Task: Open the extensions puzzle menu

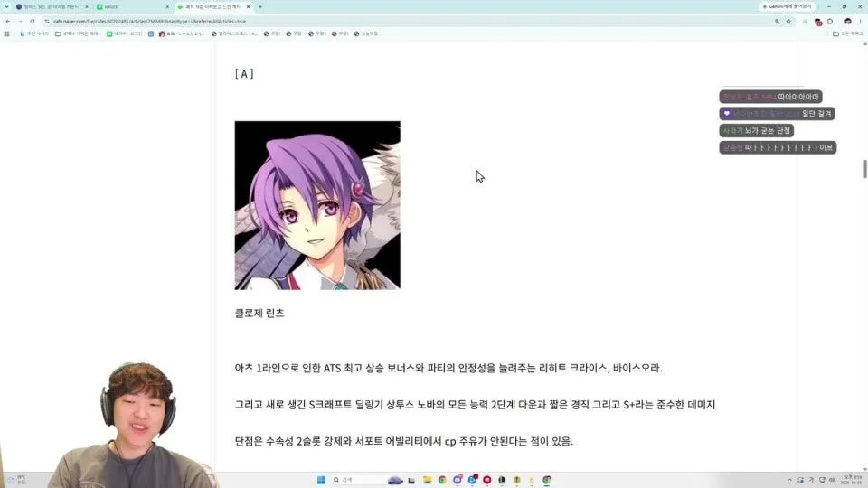Action: pos(830,22)
